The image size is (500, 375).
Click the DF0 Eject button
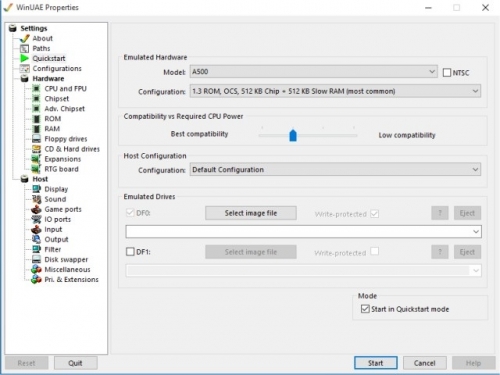(x=467, y=213)
